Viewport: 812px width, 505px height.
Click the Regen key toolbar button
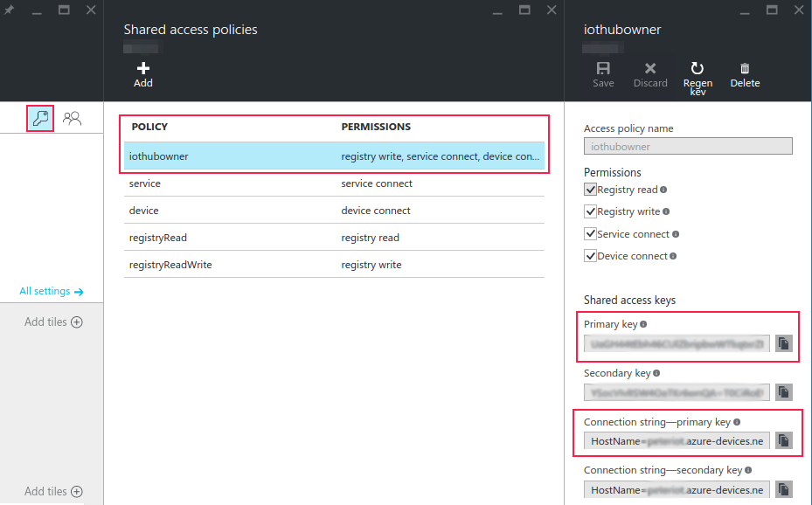click(697, 79)
